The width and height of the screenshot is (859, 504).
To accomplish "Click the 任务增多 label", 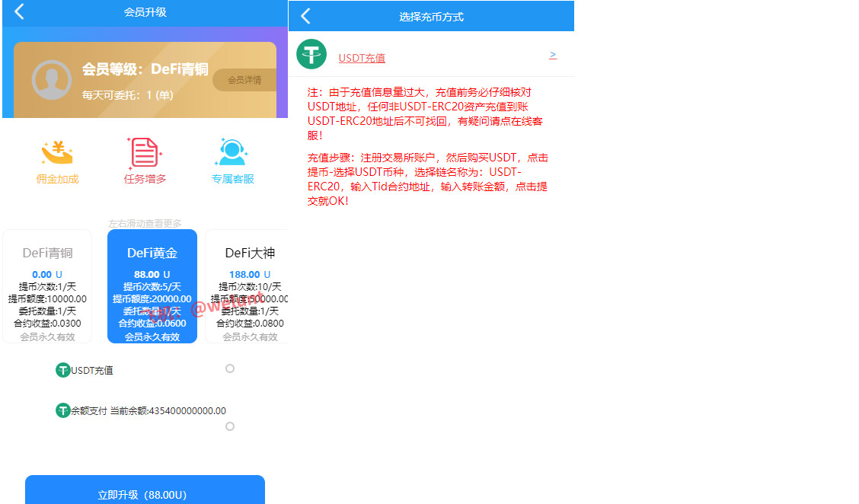I will point(145,179).
